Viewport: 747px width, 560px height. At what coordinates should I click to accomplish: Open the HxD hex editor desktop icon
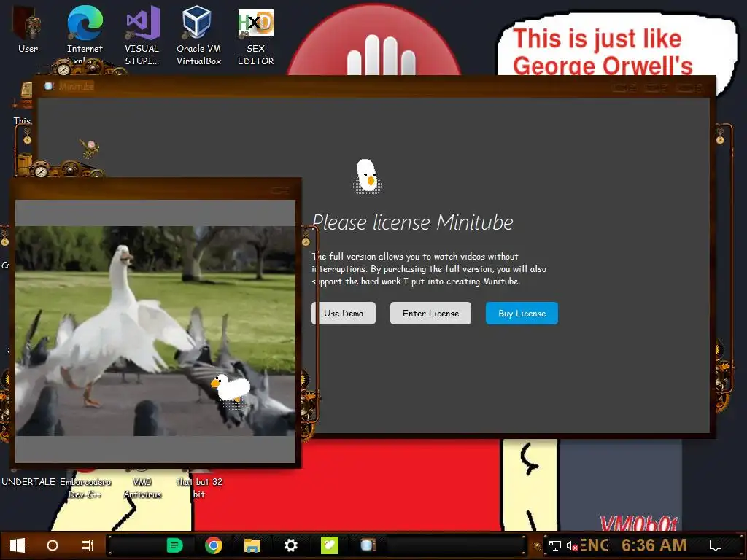click(x=255, y=36)
